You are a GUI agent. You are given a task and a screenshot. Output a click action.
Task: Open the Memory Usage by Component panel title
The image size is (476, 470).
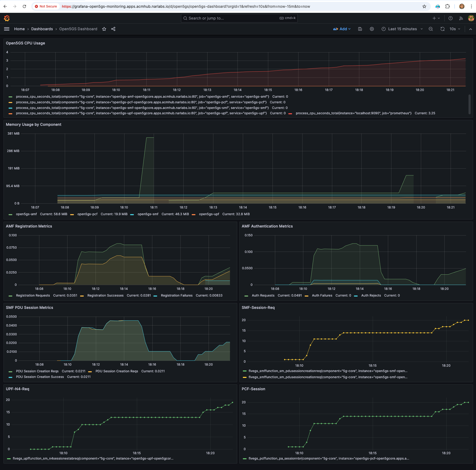pyautogui.click(x=33, y=124)
